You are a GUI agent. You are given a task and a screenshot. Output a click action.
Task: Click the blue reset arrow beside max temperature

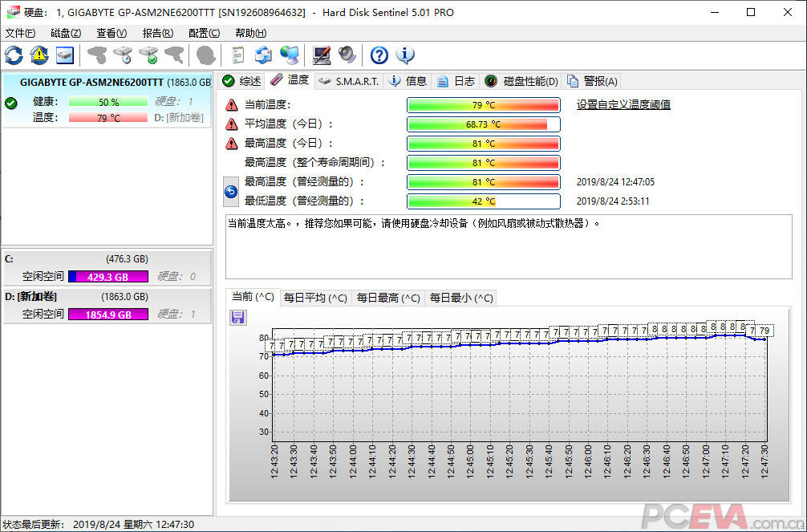[231, 192]
